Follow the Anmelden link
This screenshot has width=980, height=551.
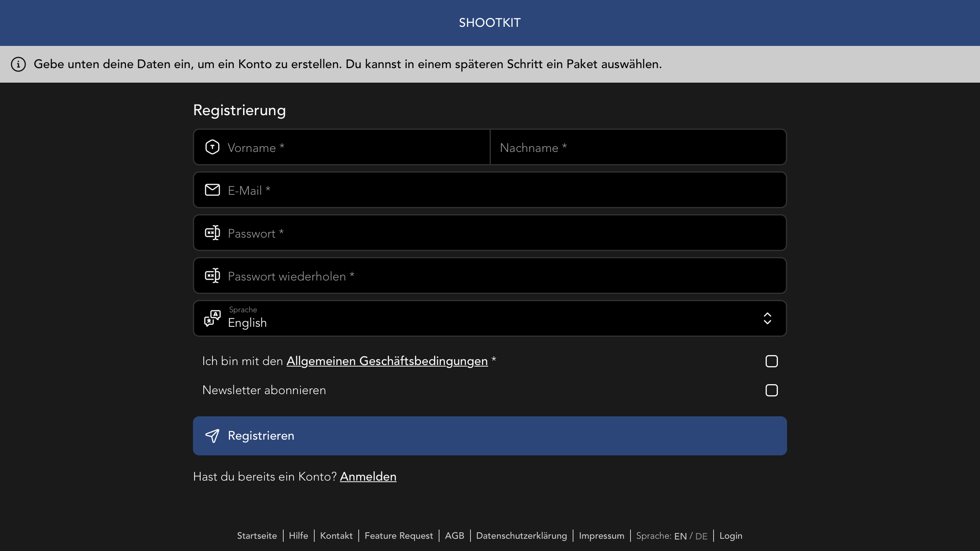[368, 476]
